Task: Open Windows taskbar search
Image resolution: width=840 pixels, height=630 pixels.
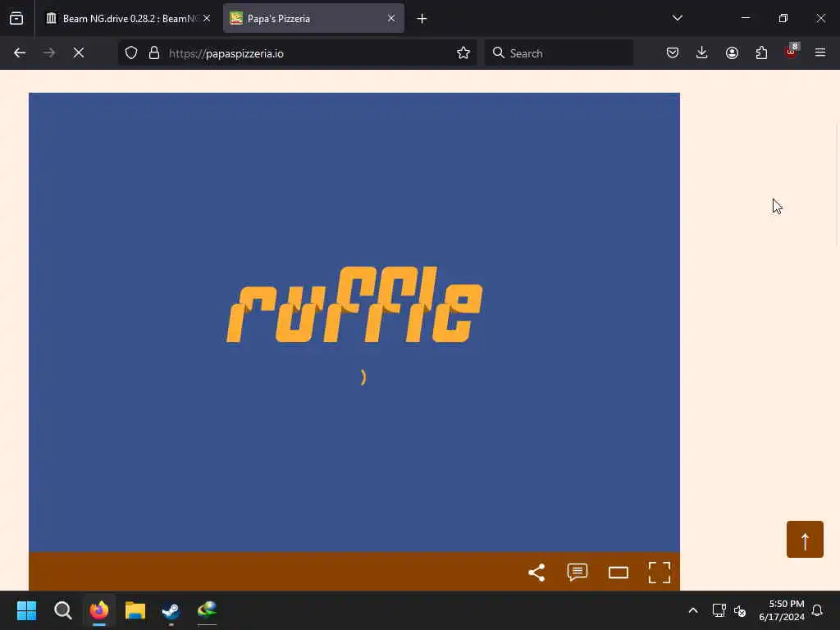Action: pyautogui.click(x=62, y=610)
